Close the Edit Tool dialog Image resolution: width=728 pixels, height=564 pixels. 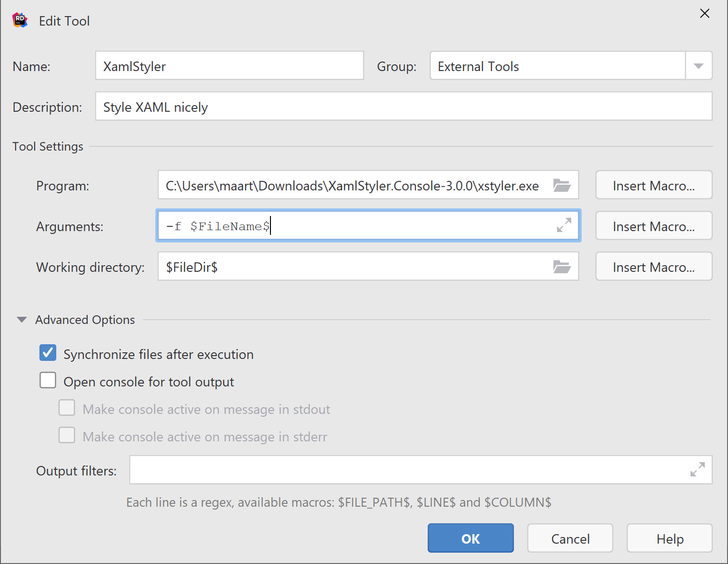tap(705, 13)
